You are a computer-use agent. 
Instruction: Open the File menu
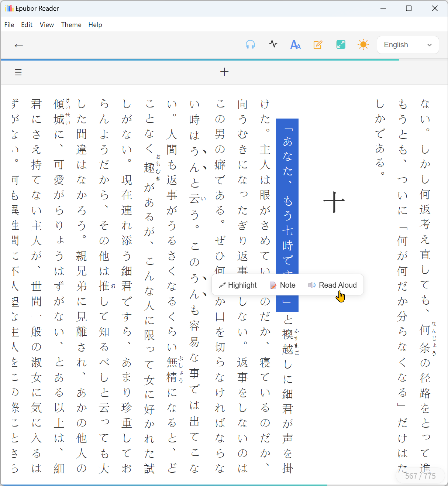[x=9, y=25]
